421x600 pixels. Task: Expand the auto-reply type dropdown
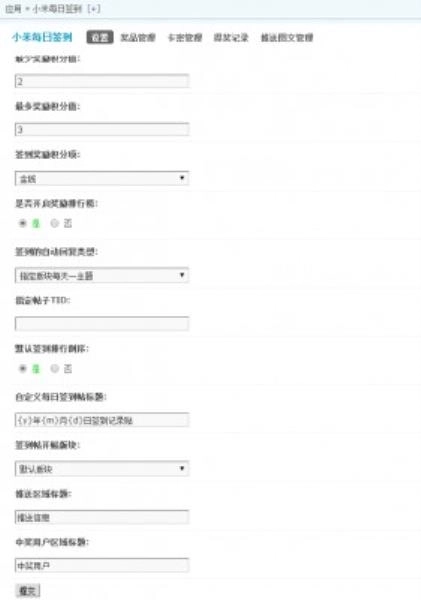(102, 276)
